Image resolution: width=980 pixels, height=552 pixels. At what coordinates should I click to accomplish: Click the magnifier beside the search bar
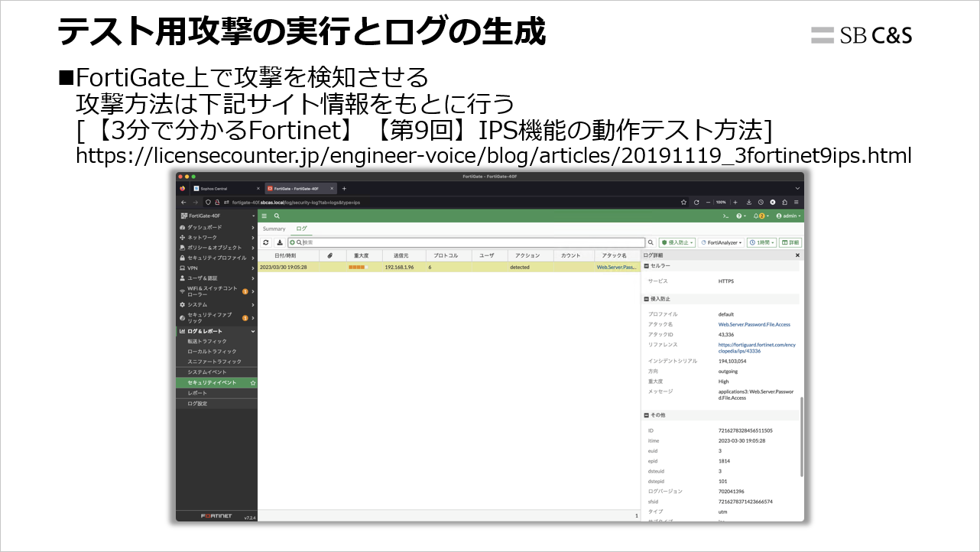pos(651,242)
